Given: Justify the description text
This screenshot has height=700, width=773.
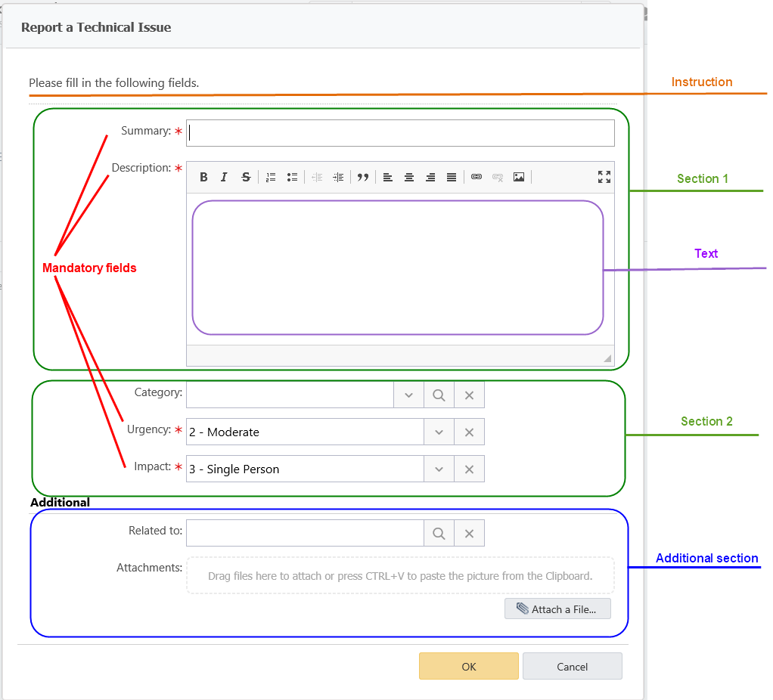Looking at the screenshot, I should coord(452,177).
